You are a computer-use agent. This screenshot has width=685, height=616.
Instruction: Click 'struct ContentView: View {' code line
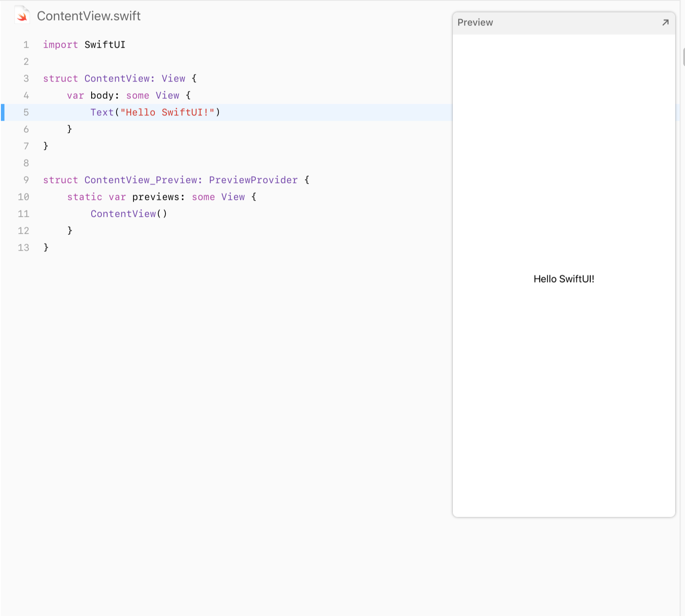pos(120,78)
